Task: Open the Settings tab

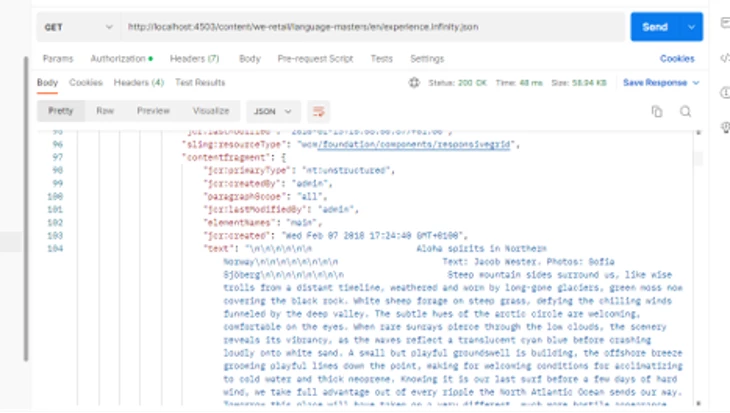Action: click(x=427, y=59)
